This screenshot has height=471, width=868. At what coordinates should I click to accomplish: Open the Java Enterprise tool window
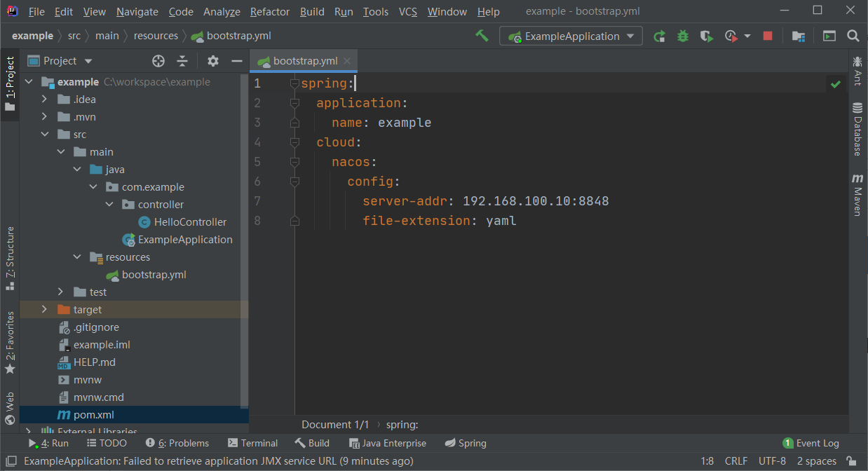[387, 443]
